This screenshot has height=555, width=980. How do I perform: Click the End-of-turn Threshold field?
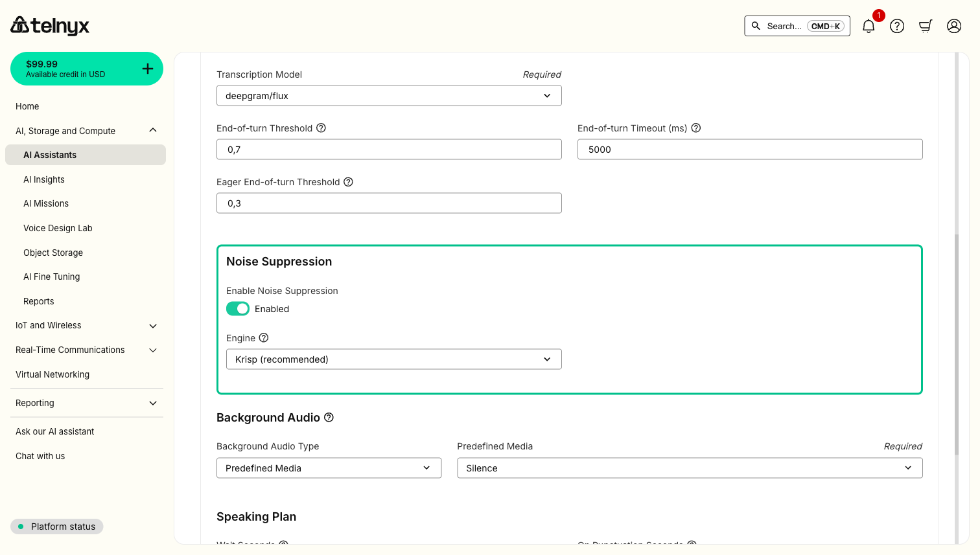[389, 150]
